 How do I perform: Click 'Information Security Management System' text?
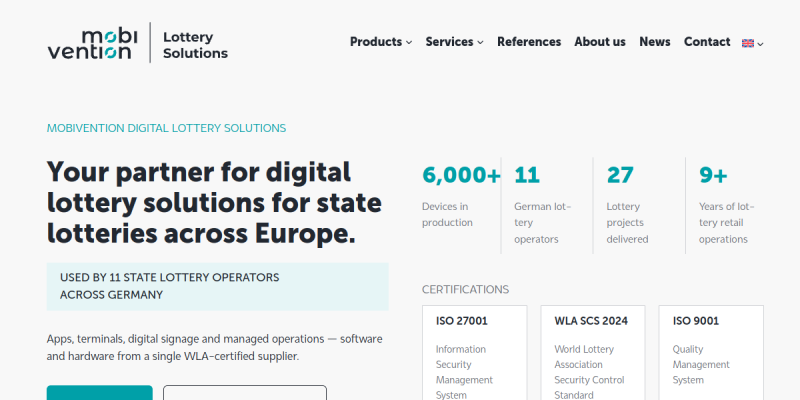(464, 372)
